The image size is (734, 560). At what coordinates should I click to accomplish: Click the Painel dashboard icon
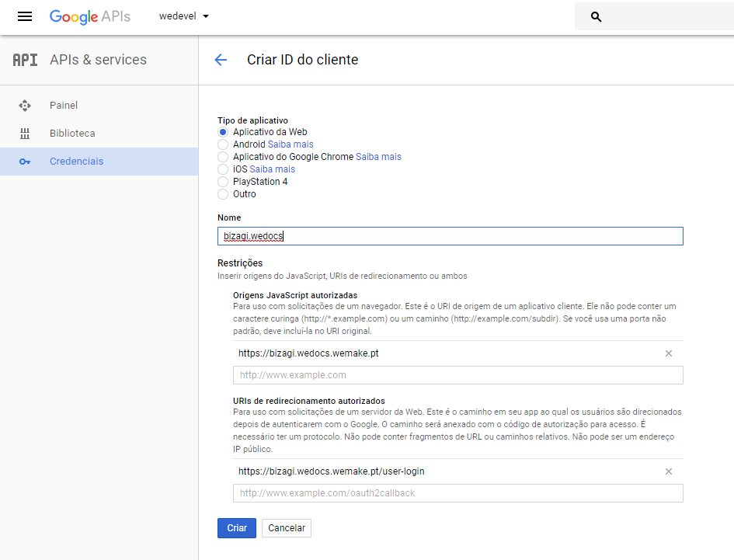click(25, 106)
